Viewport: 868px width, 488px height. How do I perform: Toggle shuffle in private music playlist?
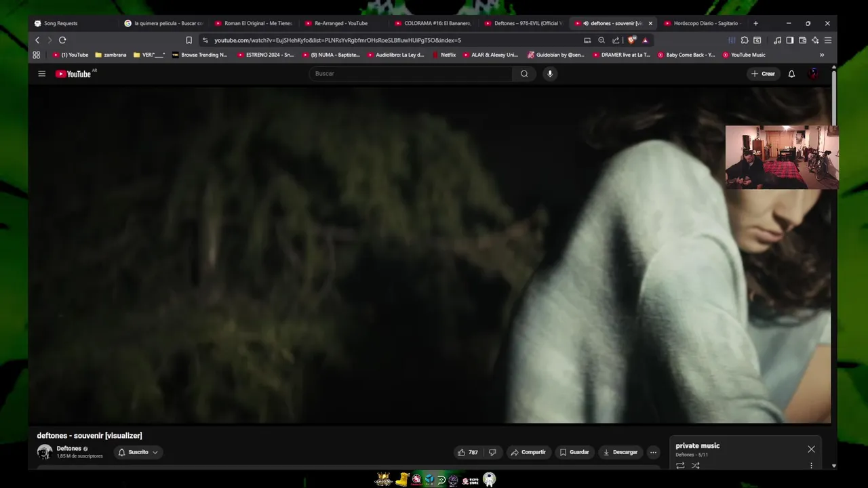695,466
